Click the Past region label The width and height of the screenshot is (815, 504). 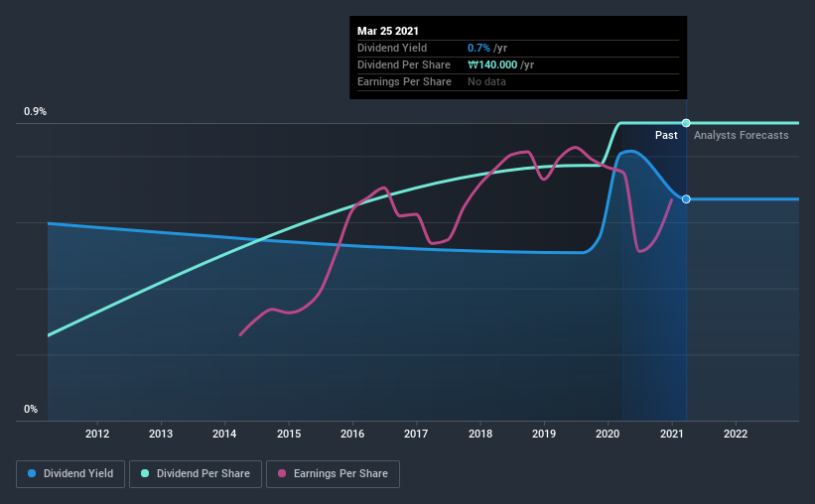(666, 135)
